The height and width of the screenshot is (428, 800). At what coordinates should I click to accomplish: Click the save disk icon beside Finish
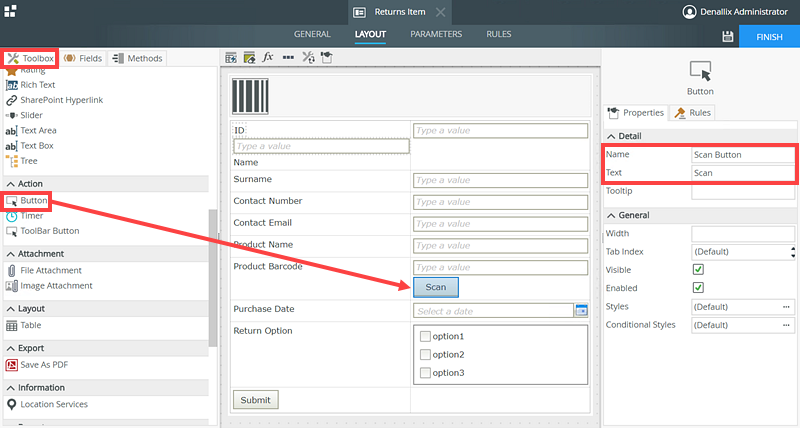point(728,36)
